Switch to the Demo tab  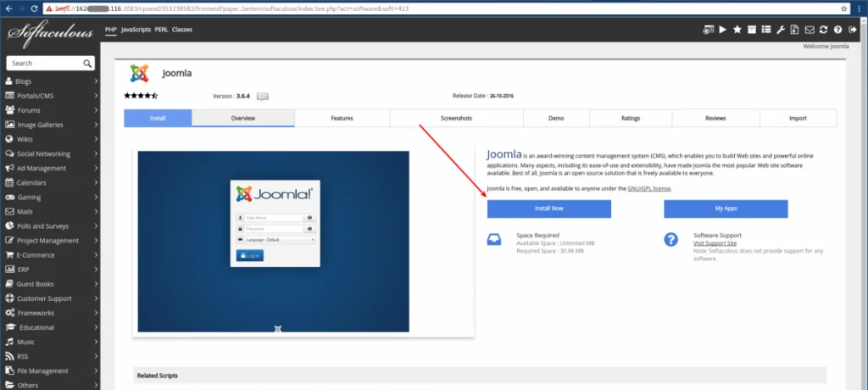point(556,118)
